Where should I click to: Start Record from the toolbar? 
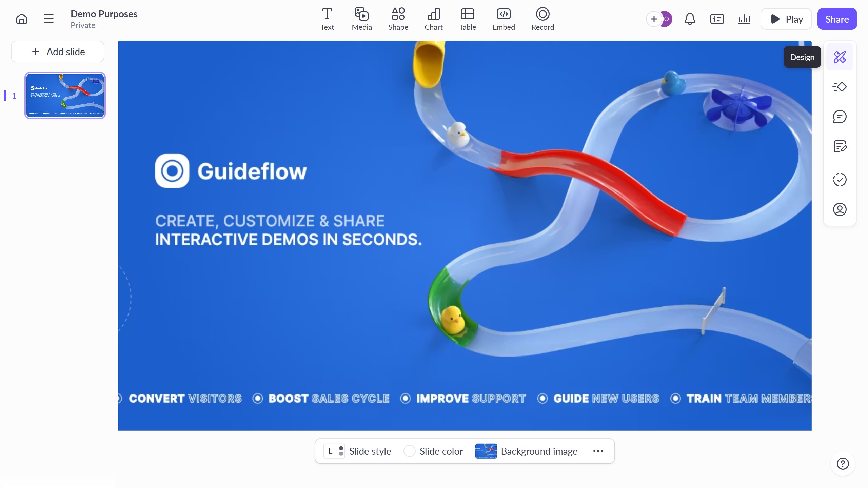pyautogui.click(x=542, y=19)
